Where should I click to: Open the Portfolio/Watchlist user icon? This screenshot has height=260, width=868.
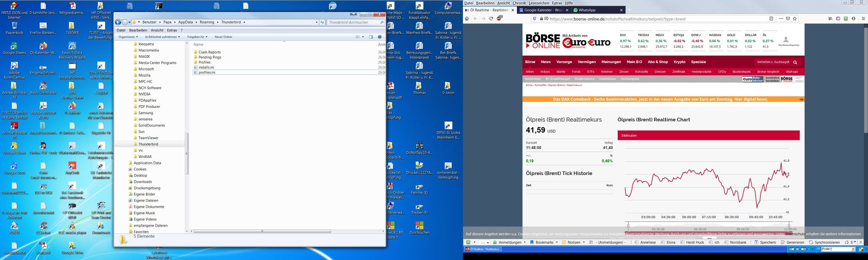786,39
